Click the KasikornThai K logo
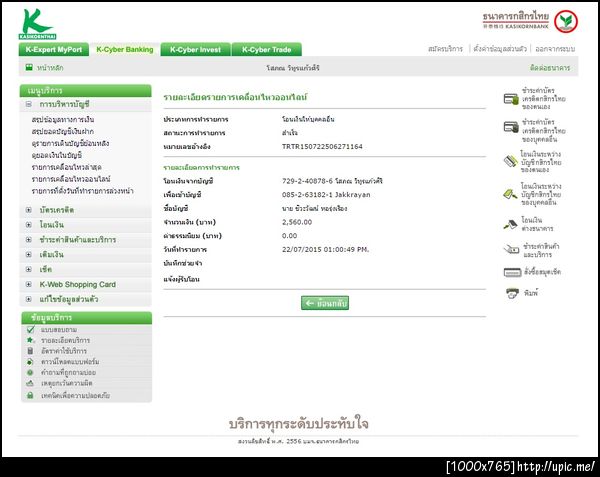 coord(38,24)
